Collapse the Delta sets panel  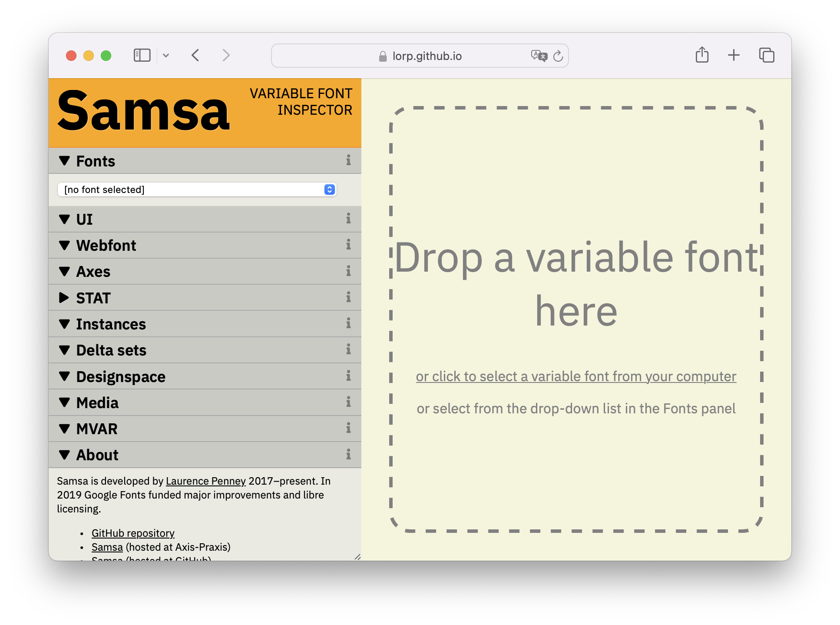click(x=64, y=350)
